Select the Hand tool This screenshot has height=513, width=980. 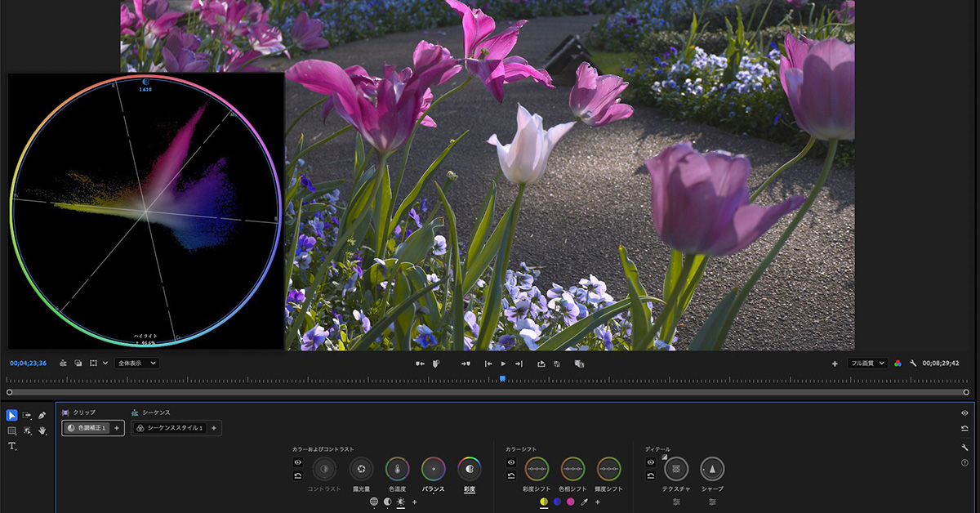(42, 430)
